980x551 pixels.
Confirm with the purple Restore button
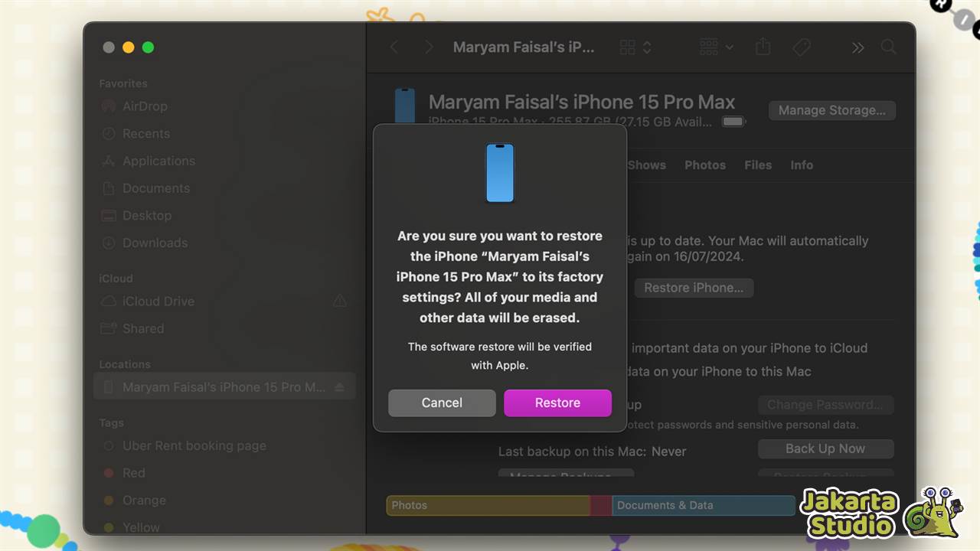(557, 403)
